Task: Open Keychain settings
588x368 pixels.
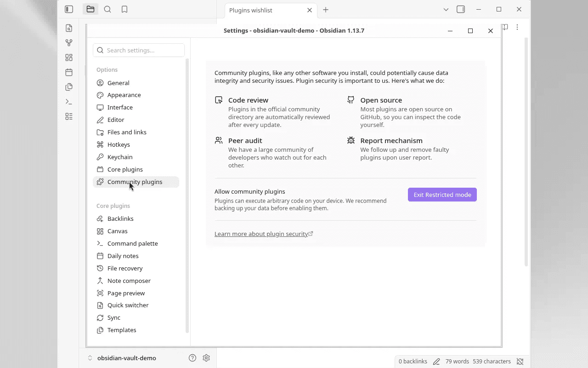Action: (x=136, y=157)
